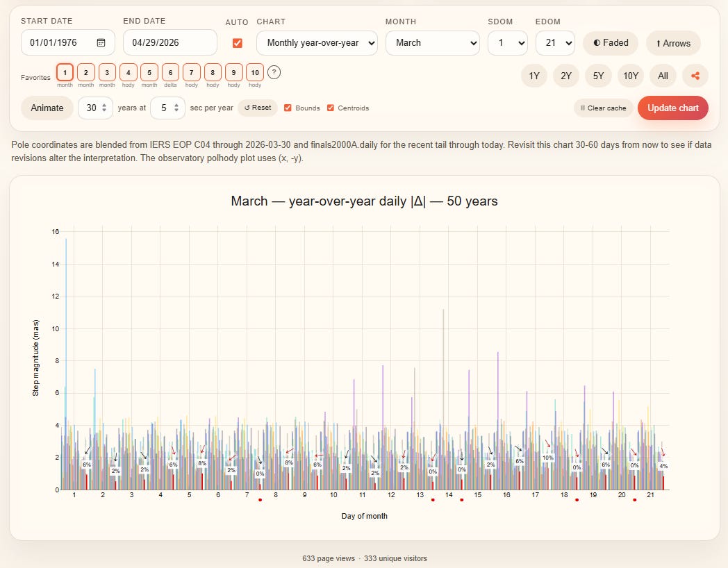This screenshot has width=728, height=568.
Task: Select favorite 7 hody preset
Action: tap(191, 72)
